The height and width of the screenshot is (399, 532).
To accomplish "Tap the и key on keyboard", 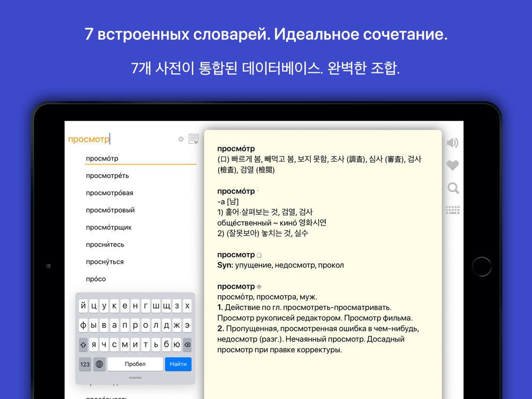I will pos(135,345).
